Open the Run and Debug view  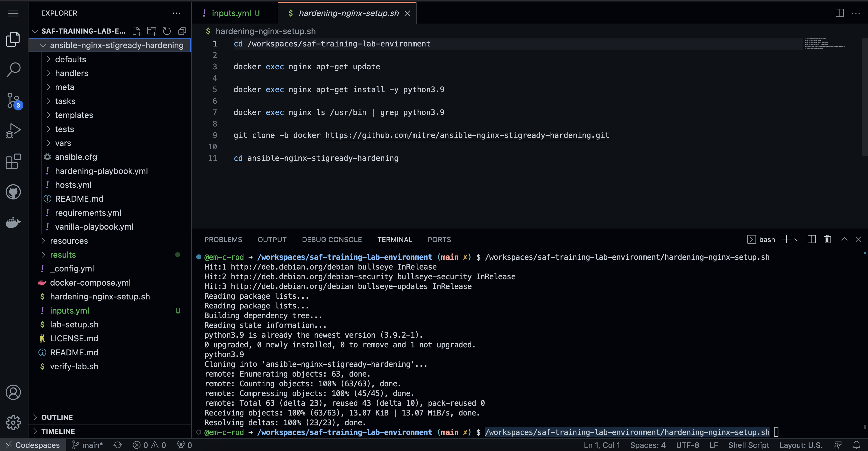click(13, 131)
